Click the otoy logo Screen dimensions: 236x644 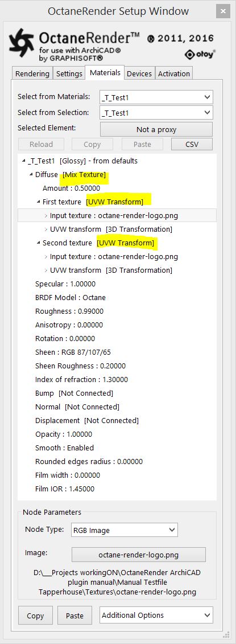click(x=200, y=54)
